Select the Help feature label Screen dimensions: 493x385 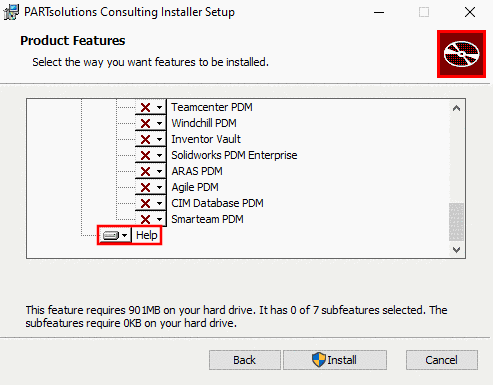(147, 235)
